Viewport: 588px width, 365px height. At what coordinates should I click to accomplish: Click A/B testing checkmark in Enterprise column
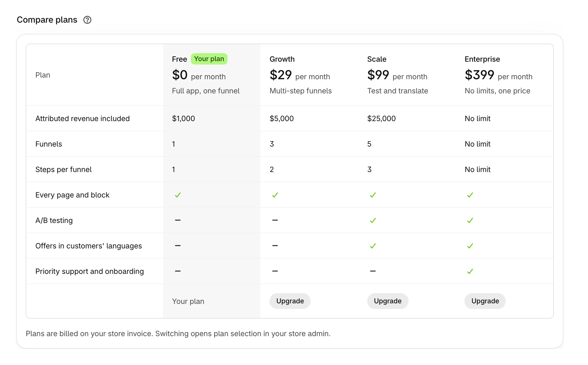pos(470,220)
